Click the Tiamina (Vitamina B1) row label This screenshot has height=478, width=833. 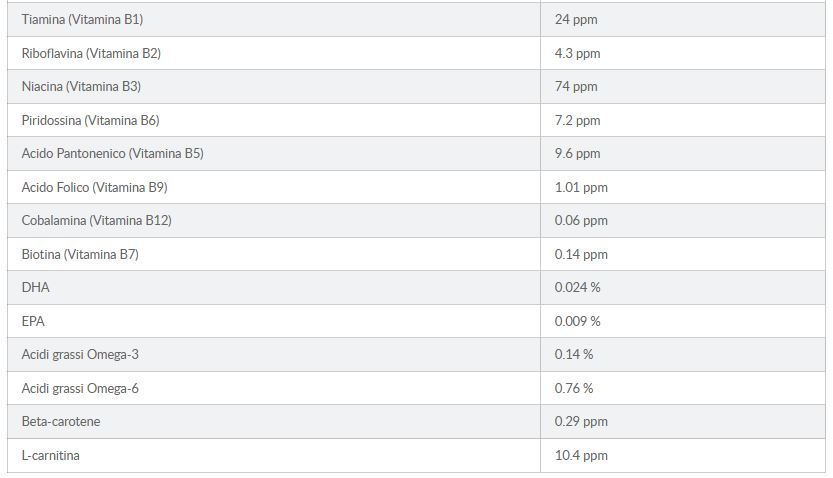tap(82, 19)
